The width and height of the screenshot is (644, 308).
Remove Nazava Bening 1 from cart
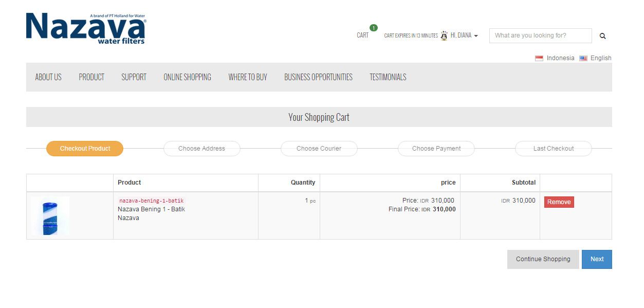pos(559,202)
